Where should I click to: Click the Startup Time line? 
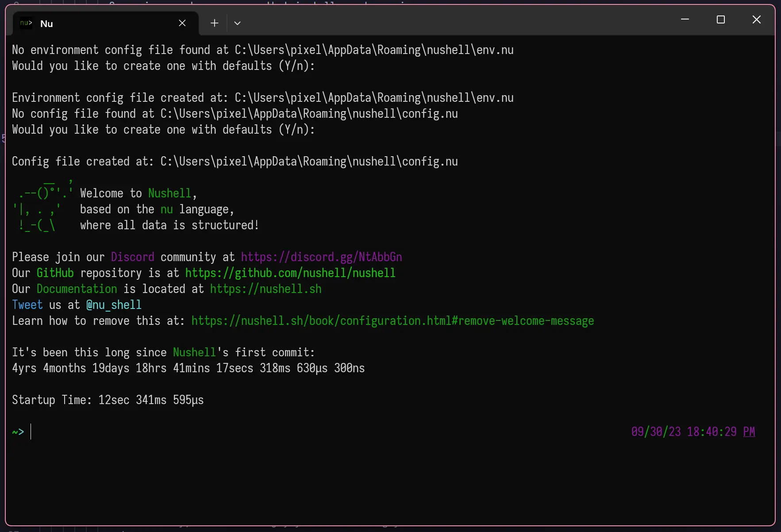(x=108, y=400)
